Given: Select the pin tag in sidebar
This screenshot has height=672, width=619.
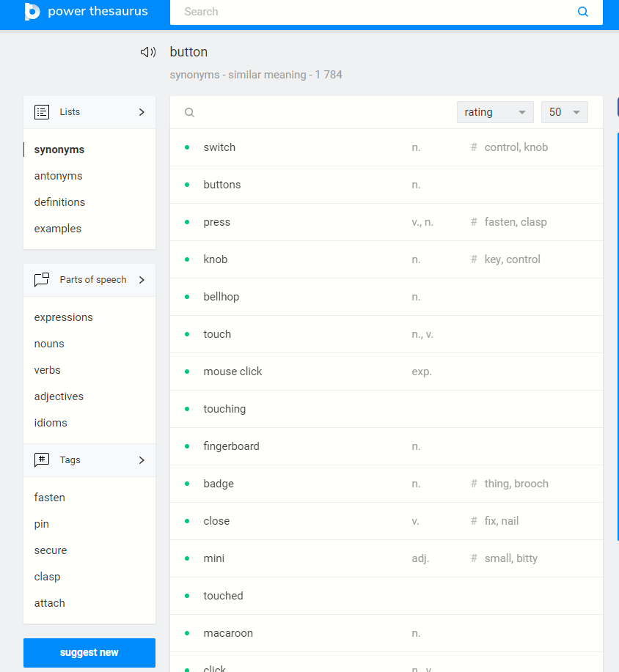Looking at the screenshot, I should pos(42,524).
